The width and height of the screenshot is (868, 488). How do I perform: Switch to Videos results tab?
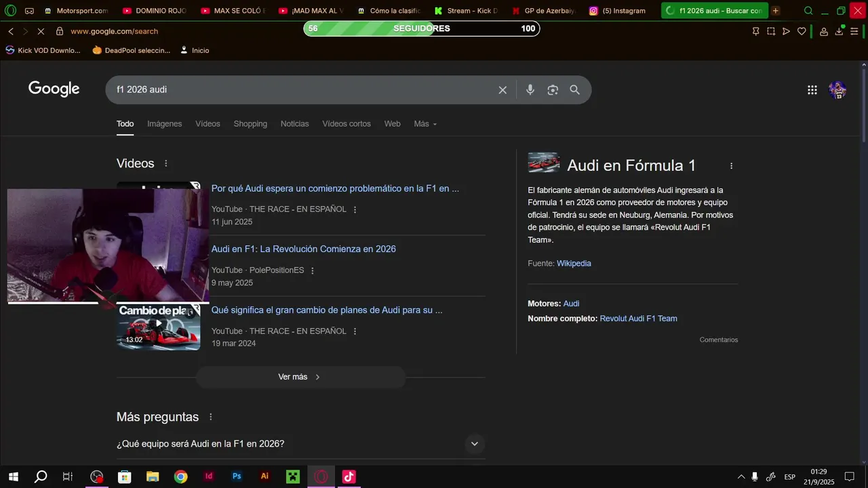208,124
